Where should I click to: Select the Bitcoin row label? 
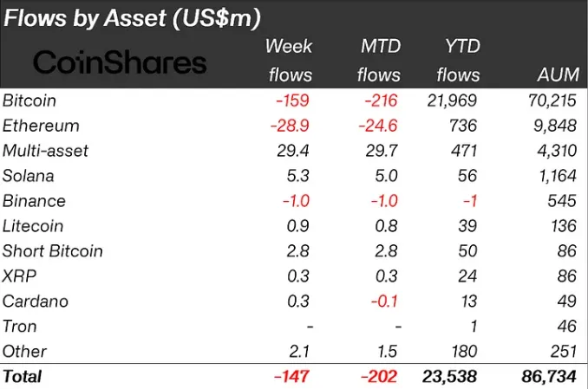point(29,100)
